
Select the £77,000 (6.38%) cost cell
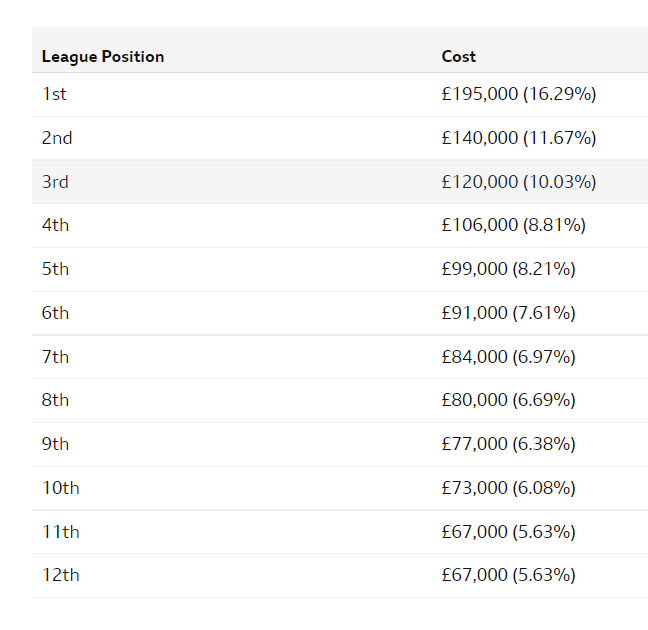point(508,444)
